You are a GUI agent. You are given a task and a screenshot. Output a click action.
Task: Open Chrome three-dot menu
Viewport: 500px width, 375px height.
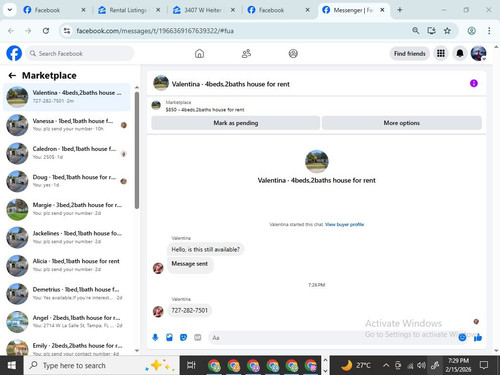pyautogui.click(x=489, y=31)
